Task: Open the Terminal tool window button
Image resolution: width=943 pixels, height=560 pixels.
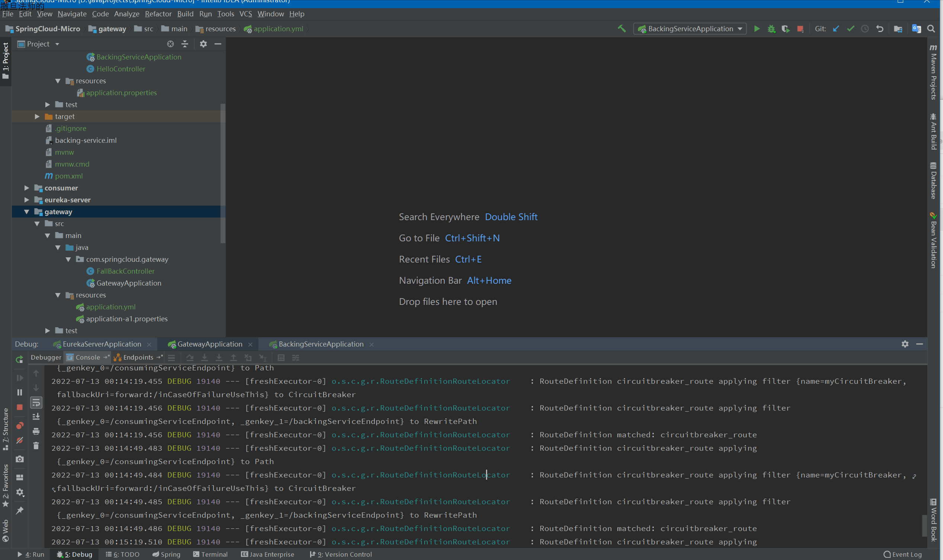Action: coord(210,554)
